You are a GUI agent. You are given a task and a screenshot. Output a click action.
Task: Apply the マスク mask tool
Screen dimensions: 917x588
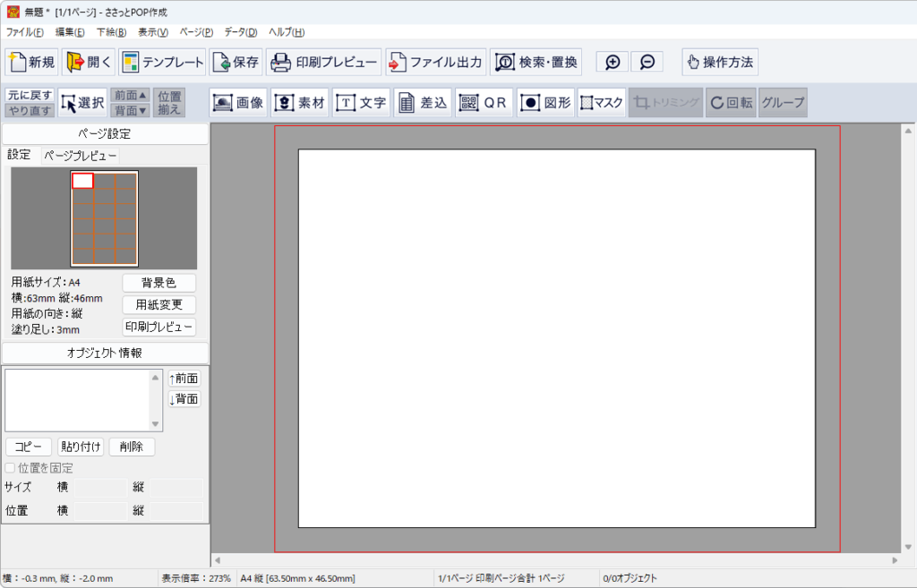point(601,103)
